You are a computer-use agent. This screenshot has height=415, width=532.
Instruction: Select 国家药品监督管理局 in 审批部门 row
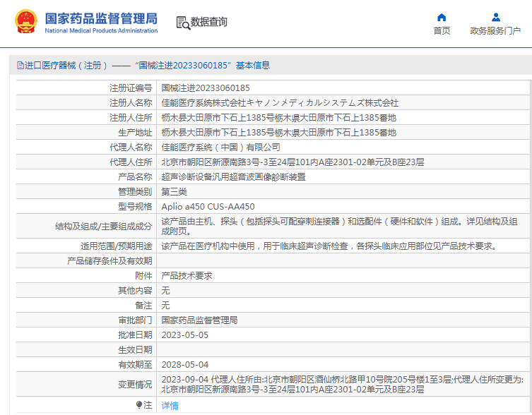coord(199,320)
